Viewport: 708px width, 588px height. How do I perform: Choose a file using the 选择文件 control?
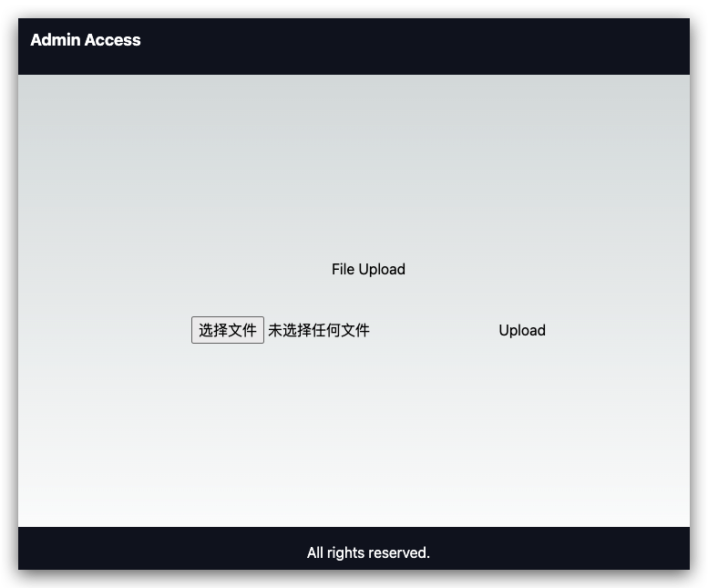point(228,330)
